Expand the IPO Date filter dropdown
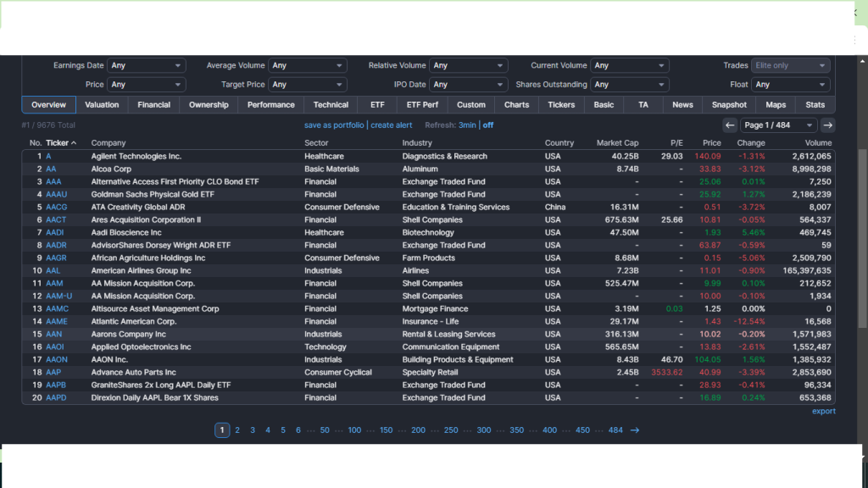The height and width of the screenshot is (488, 868). pyautogui.click(x=469, y=84)
